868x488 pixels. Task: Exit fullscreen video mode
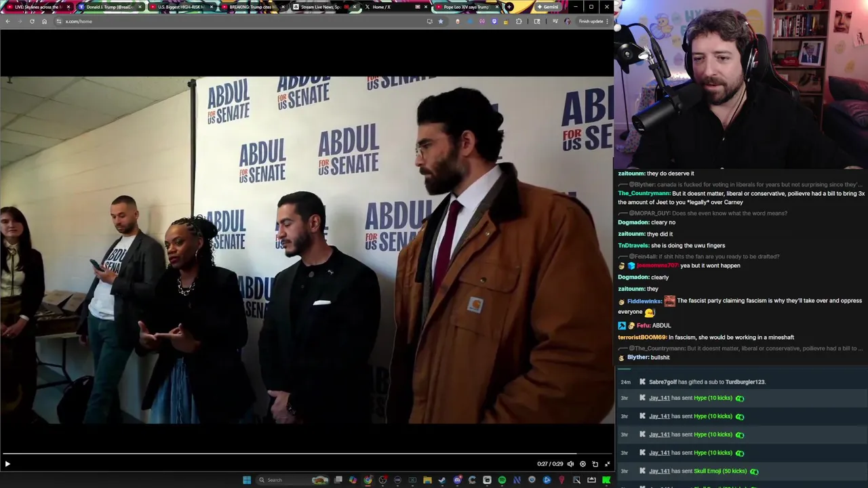click(607, 464)
